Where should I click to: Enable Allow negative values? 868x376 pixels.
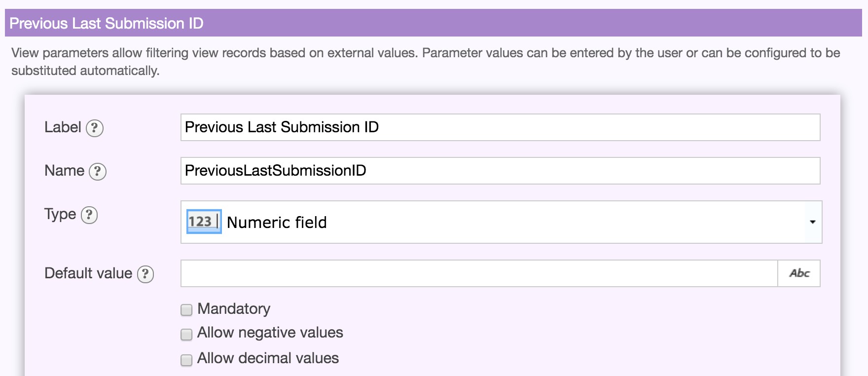pos(186,334)
